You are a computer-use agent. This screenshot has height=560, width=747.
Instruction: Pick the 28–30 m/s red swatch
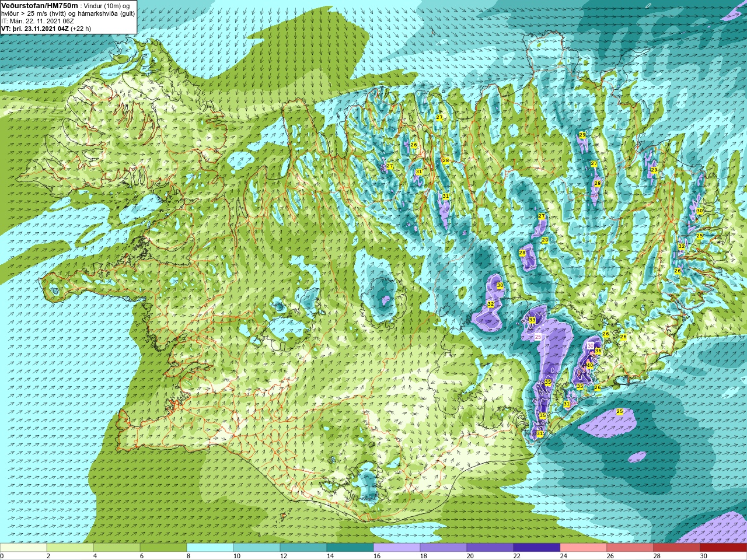tap(677, 548)
